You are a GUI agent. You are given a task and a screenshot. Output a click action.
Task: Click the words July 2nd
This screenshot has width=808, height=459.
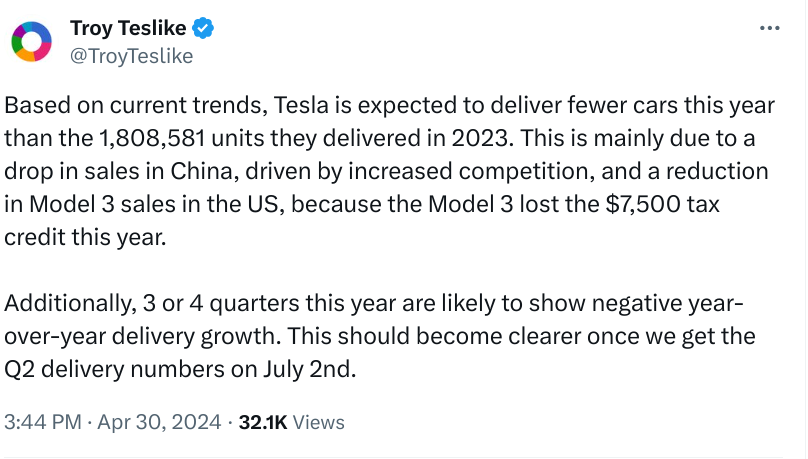tap(309, 369)
